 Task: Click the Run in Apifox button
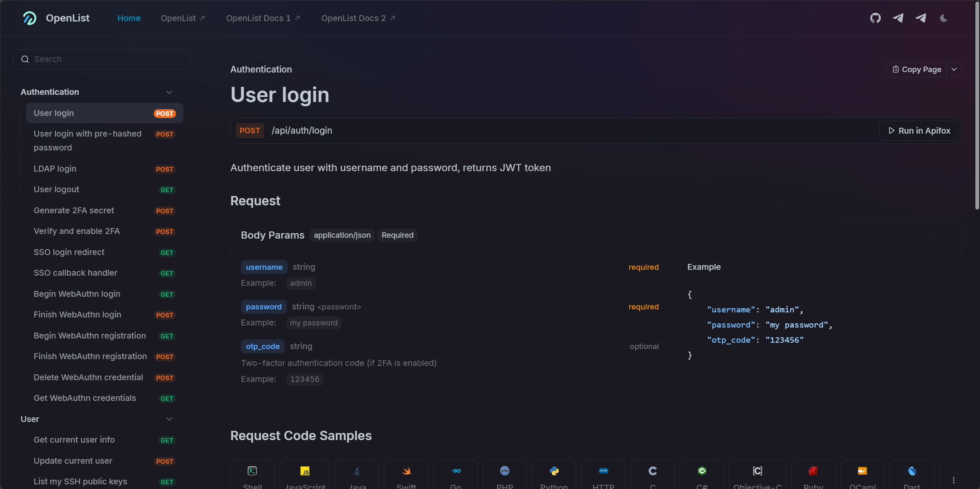pyautogui.click(x=919, y=131)
